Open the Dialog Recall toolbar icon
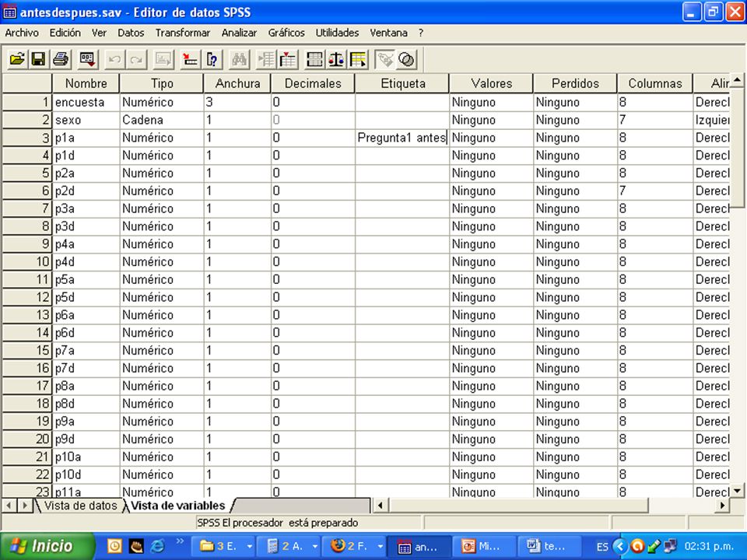The image size is (747, 560). [88, 60]
